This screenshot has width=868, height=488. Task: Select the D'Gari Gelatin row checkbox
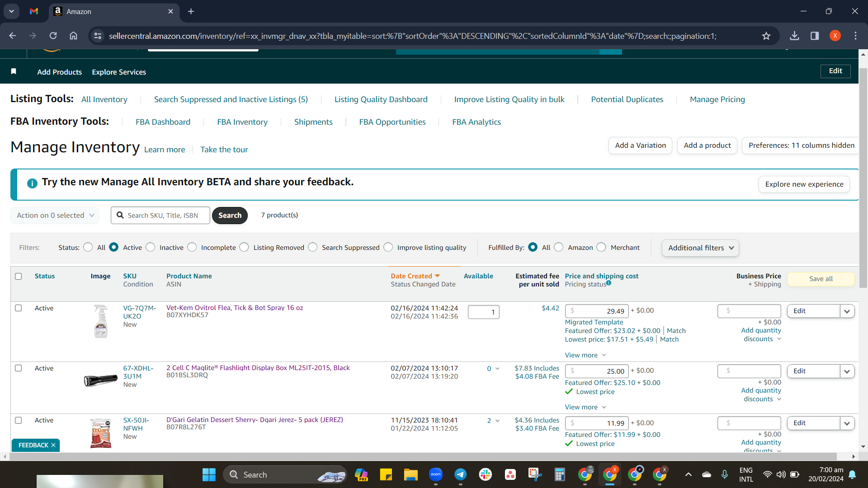(x=19, y=420)
